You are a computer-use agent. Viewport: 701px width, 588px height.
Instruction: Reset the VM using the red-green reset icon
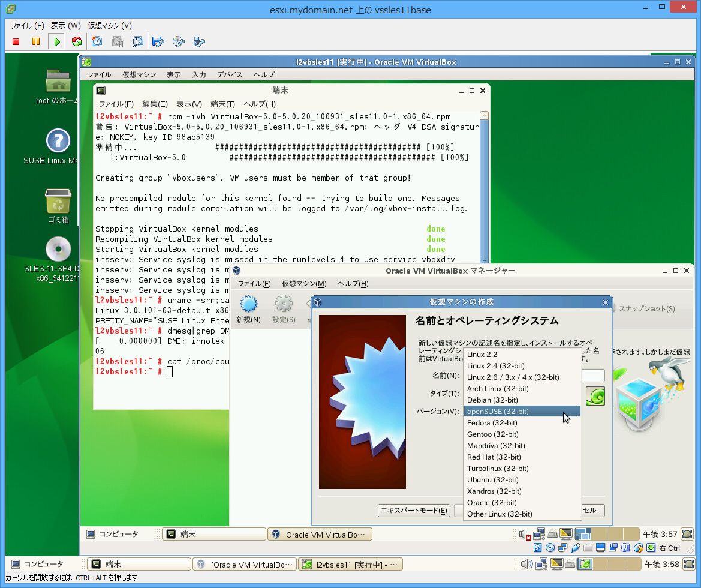tap(77, 41)
